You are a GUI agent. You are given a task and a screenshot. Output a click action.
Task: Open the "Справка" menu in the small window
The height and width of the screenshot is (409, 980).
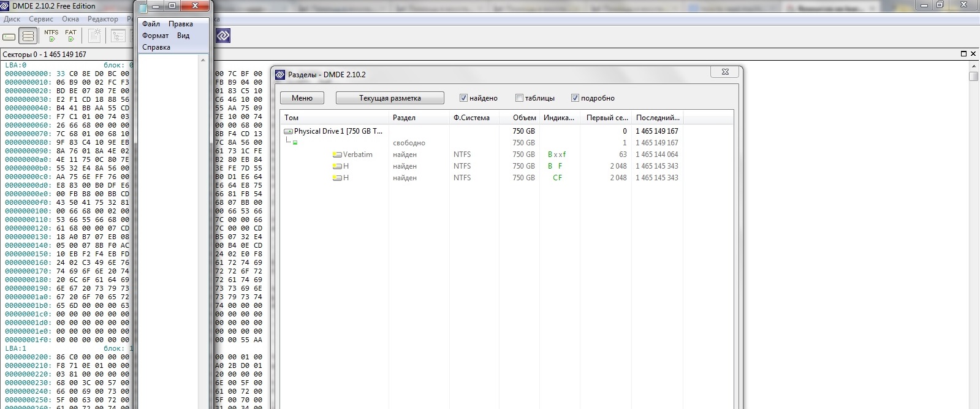(156, 47)
